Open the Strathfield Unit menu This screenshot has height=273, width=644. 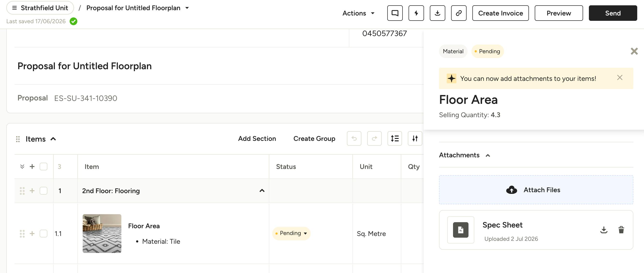pyautogui.click(x=40, y=8)
